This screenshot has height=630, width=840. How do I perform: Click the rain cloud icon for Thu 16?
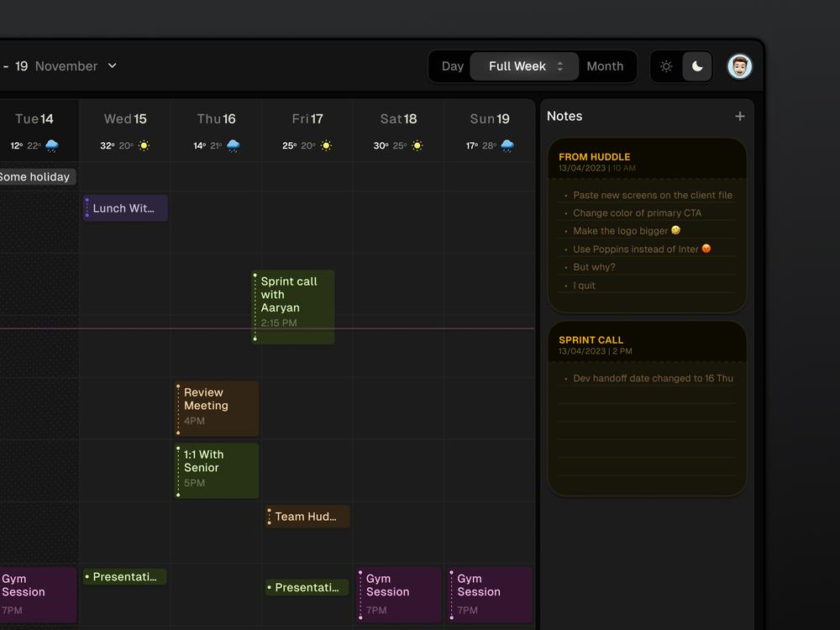(234, 146)
